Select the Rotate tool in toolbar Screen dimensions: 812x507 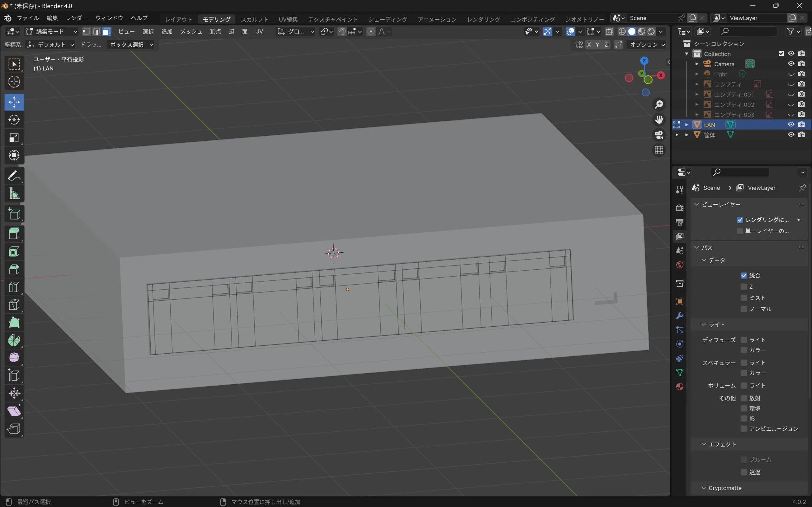14,120
